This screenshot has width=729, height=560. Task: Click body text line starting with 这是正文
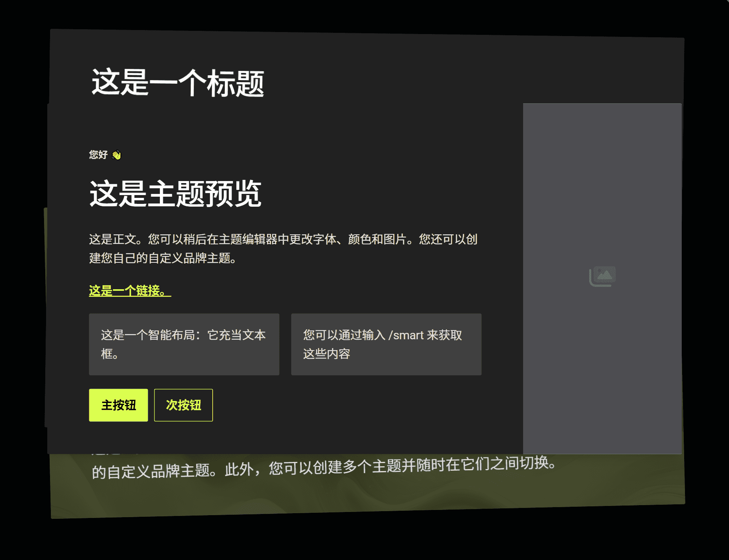tap(283, 239)
